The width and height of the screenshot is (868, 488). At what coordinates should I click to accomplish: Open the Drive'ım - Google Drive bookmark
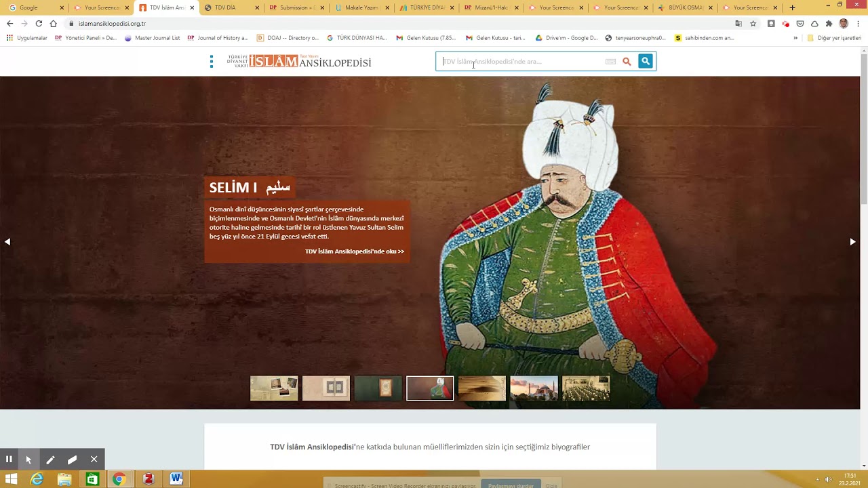567,38
